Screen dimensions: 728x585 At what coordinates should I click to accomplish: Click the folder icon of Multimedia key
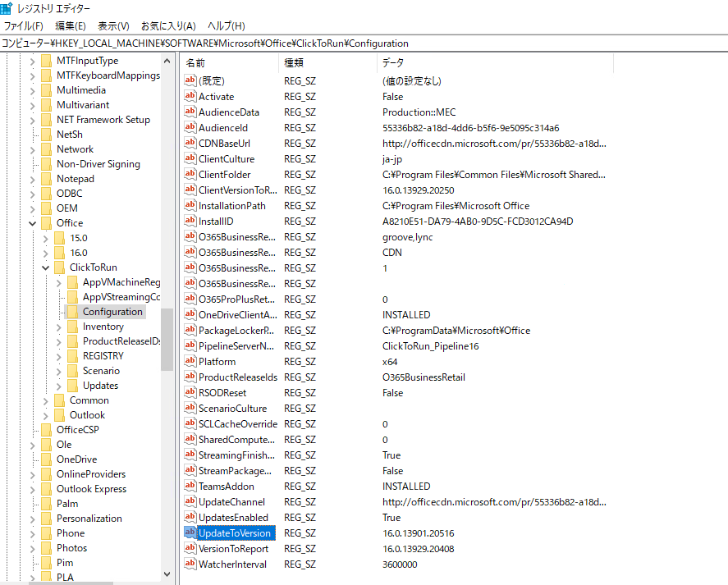tap(47, 90)
